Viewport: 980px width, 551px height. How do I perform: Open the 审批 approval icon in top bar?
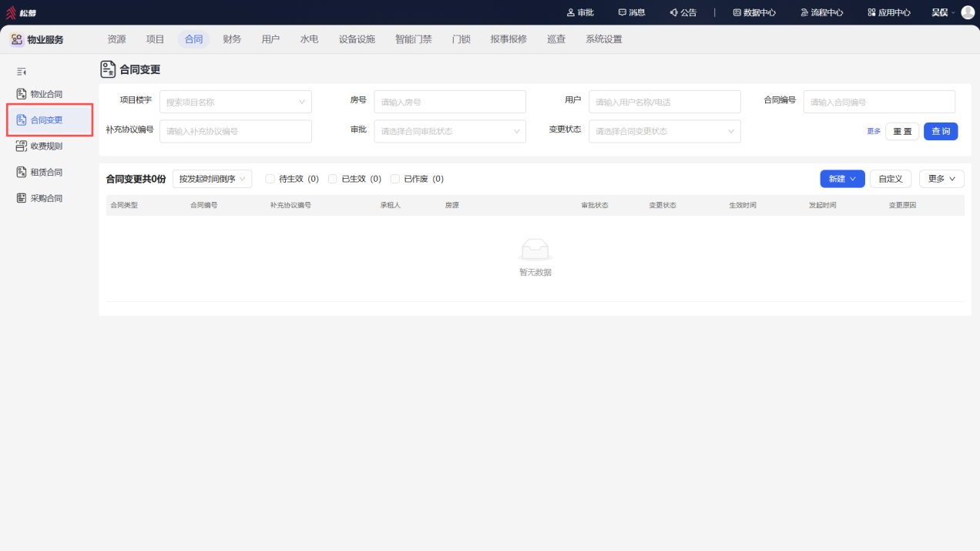point(571,12)
